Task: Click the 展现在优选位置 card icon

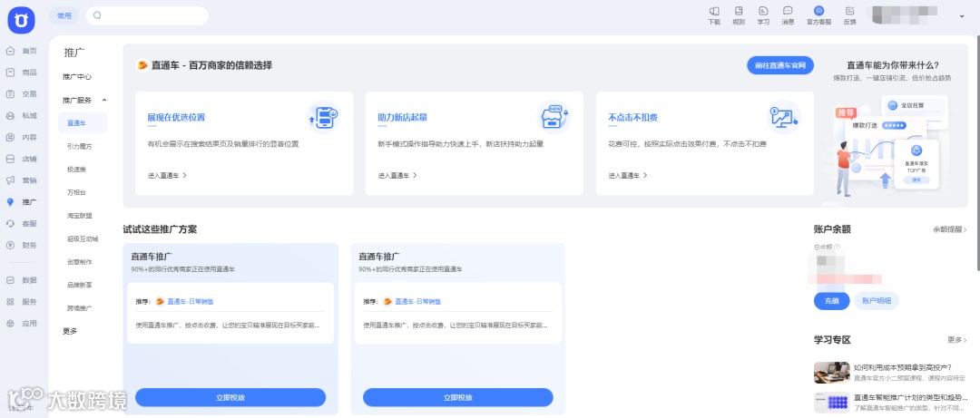Action: point(322,116)
